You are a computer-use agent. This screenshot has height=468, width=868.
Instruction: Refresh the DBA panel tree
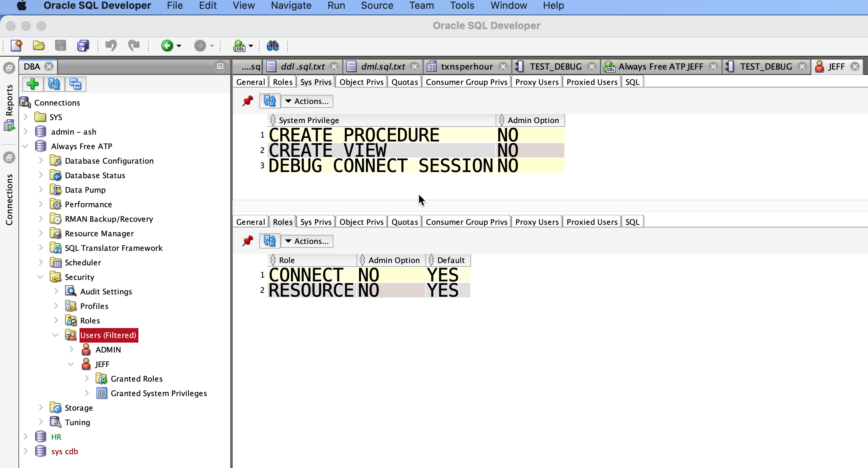[x=54, y=84]
